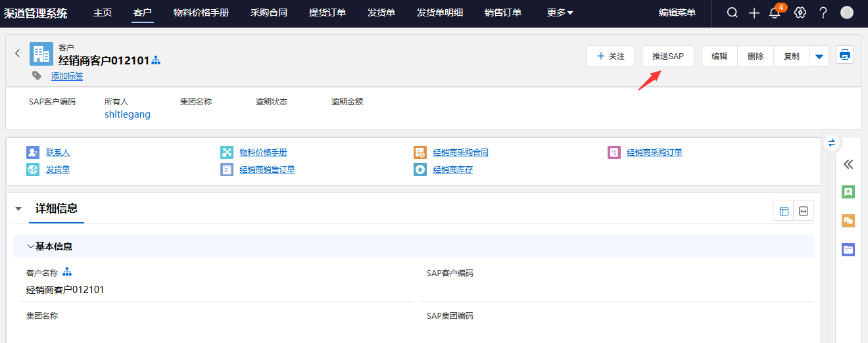Open the 添加标签 link

tap(67, 76)
